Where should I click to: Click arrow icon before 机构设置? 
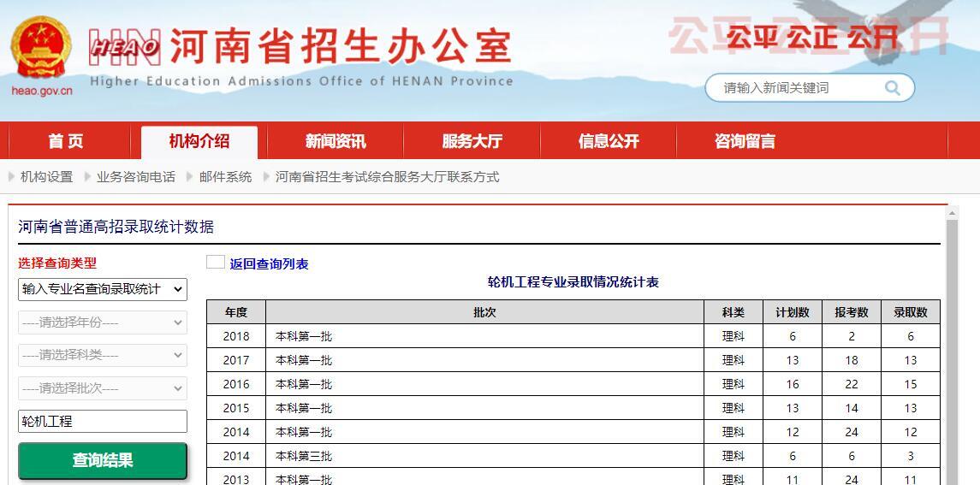pyautogui.click(x=11, y=177)
